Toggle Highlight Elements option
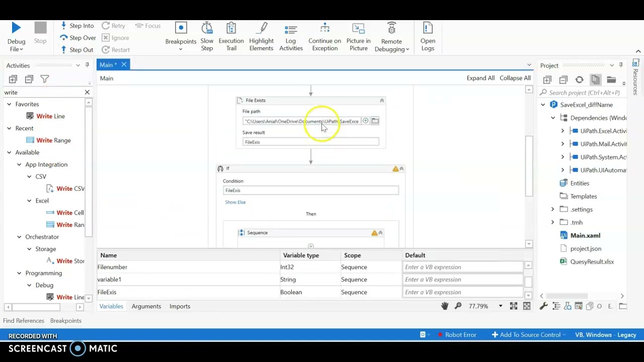Screen dimensions: 644x362 click(261, 36)
